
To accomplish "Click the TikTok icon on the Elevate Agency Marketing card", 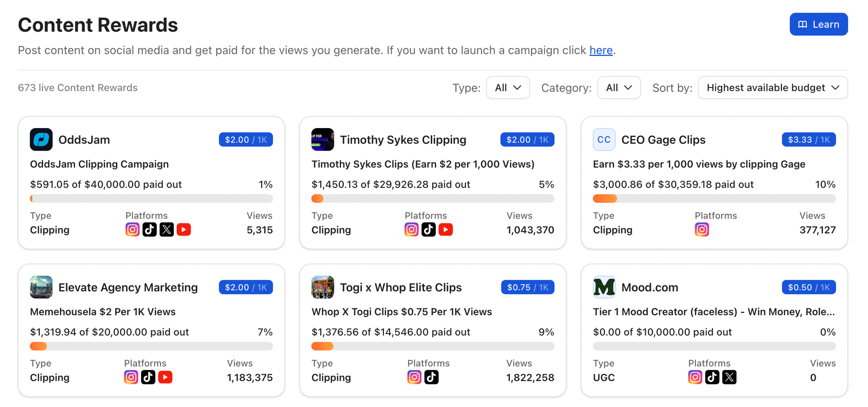I will tap(148, 377).
